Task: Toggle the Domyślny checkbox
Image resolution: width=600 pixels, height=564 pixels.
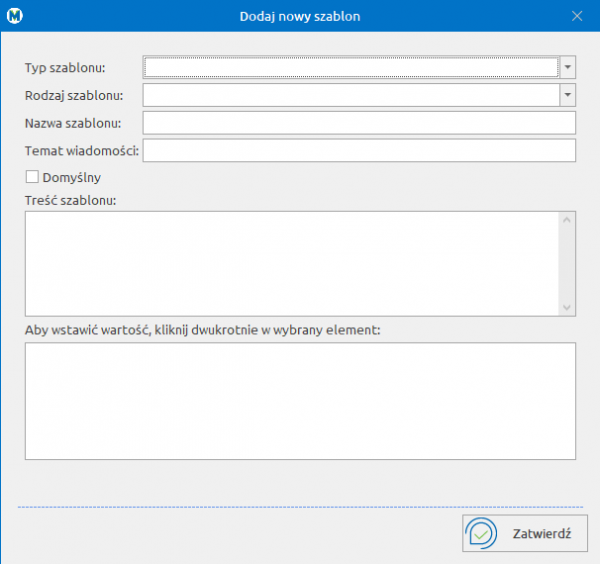Action: 32,177
